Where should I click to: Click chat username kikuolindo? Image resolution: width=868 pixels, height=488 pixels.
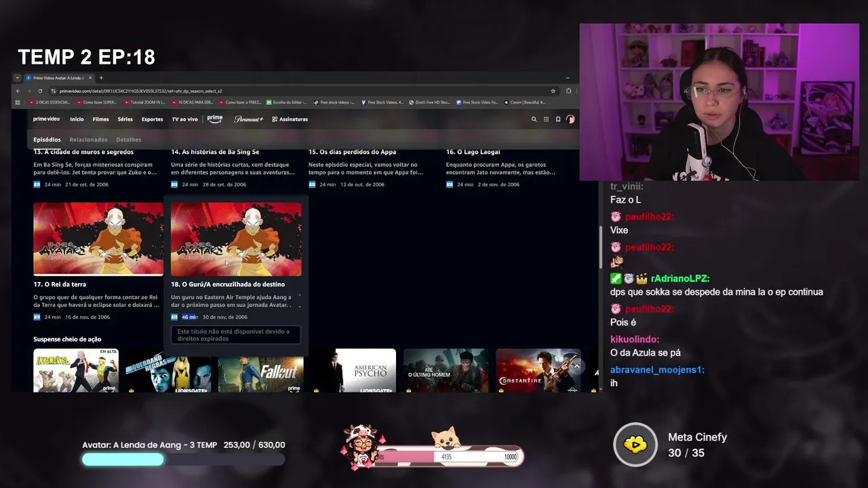coord(635,340)
